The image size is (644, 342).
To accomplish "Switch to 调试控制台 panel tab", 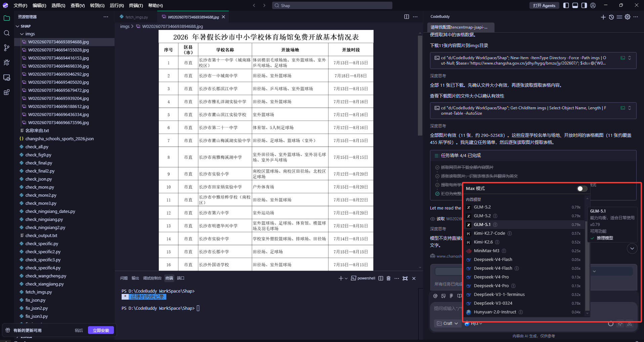I will click(152, 278).
